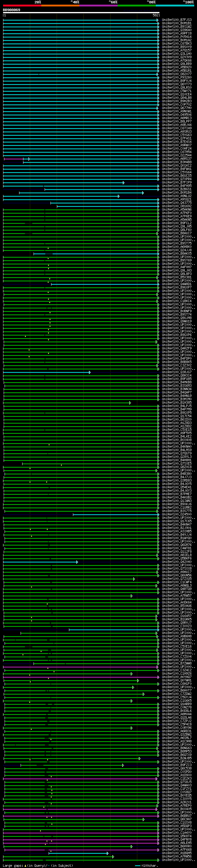Click the orange ~40% legend swatch

pyautogui.click(x=60, y=6)
